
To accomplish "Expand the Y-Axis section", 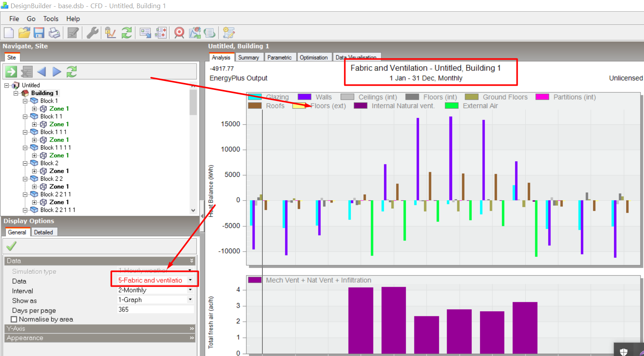I will (x=100, y=329).
